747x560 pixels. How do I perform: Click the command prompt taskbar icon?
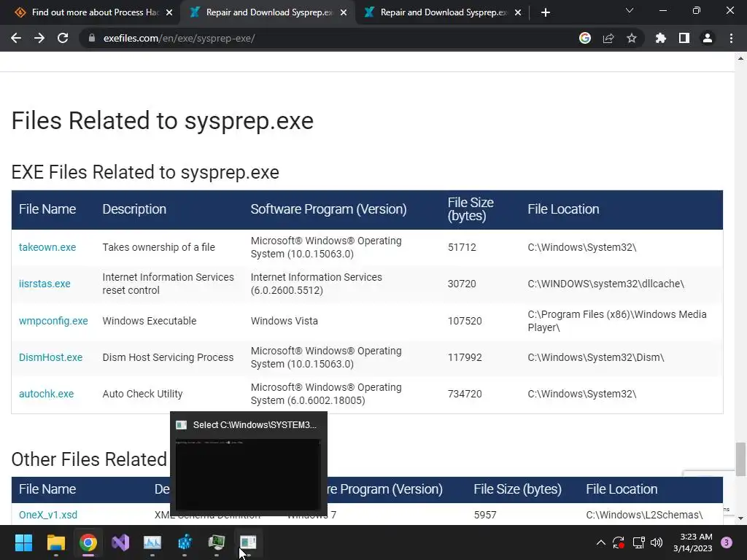[x=248, y=542]
